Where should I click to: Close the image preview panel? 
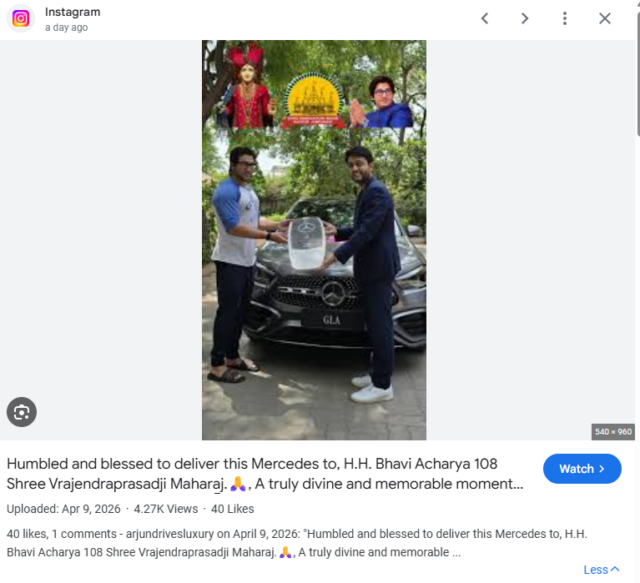(x=605, y=18)
